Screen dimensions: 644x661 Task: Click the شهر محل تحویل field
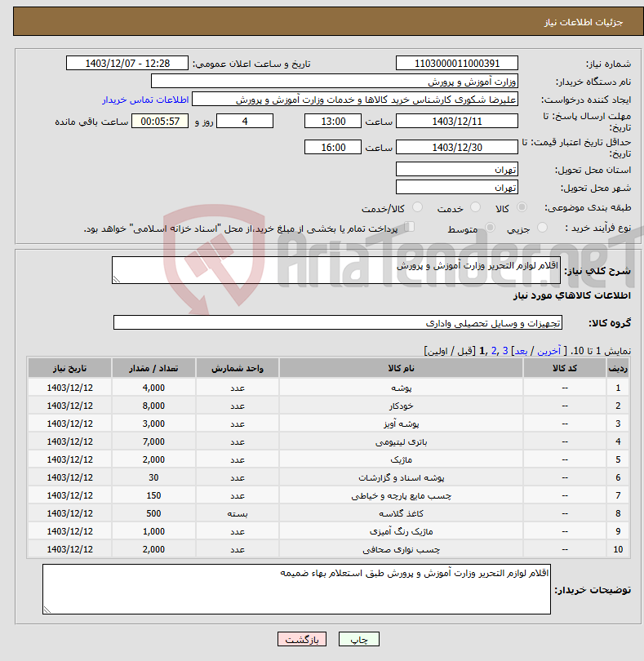tap(457, 187)
